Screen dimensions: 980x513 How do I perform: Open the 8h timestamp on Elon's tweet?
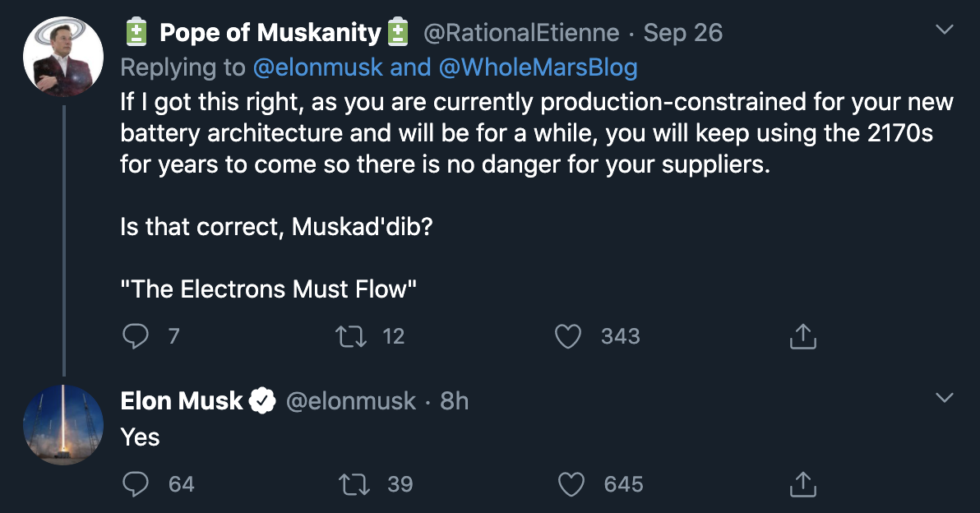(x=455, y=401)
